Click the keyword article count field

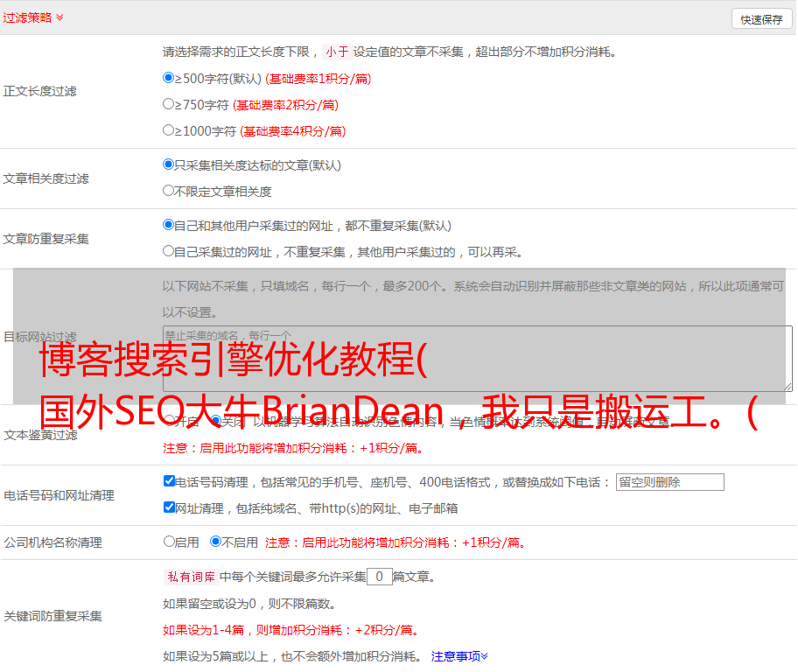(379, 577)
